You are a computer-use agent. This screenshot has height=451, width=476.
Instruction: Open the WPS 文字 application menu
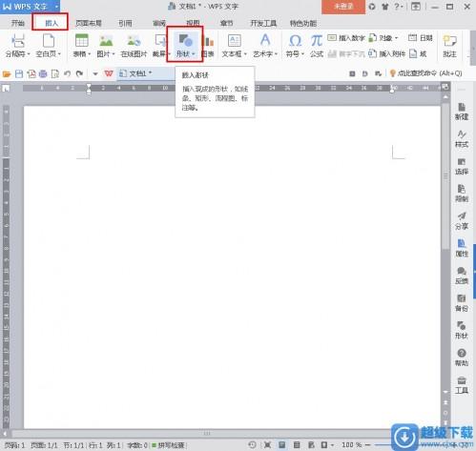30,7
